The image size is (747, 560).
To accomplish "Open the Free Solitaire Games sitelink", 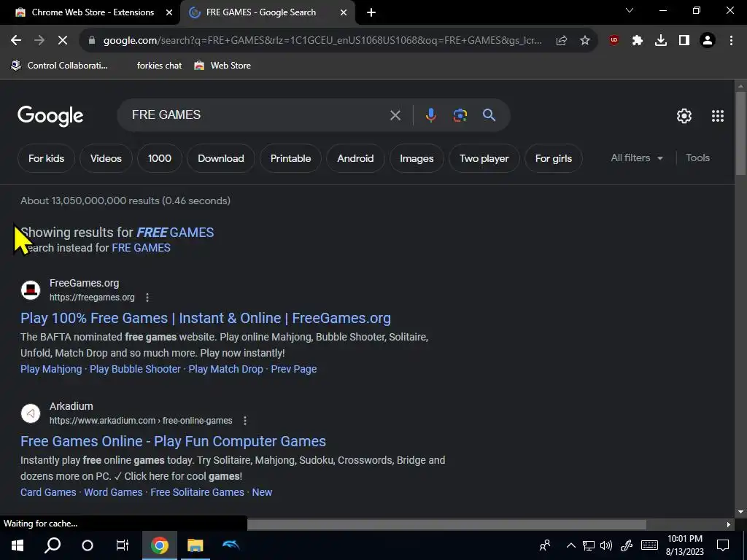I will (197, 492).
